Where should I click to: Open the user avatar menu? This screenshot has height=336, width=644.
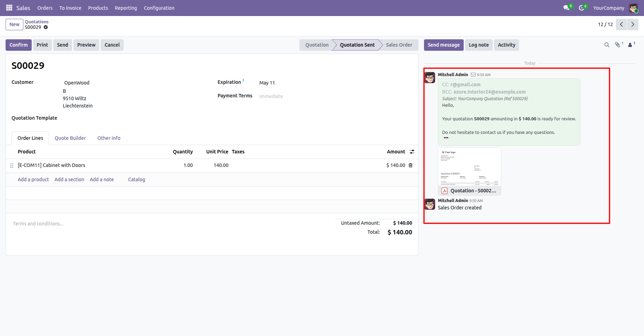point(633,8)
